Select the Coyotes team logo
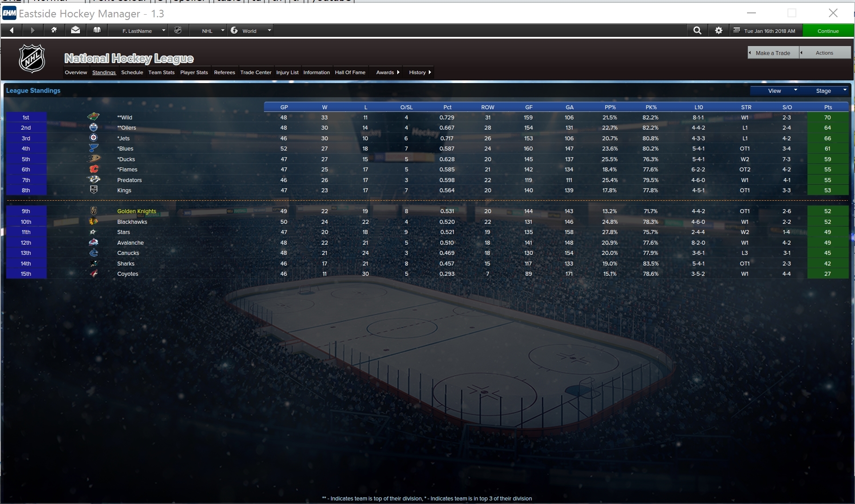The image size is (855, 504). [93, 274]
